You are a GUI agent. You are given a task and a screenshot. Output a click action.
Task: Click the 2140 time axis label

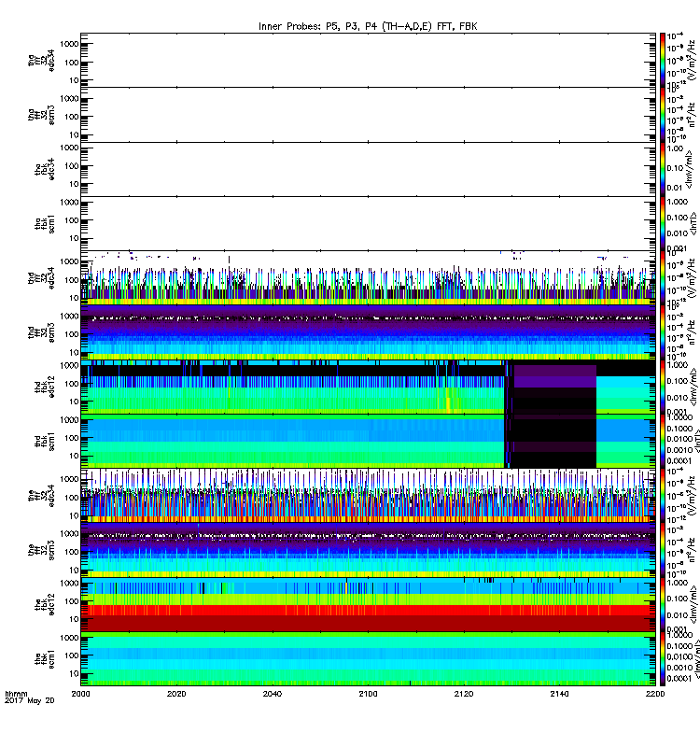pos(559,694)
